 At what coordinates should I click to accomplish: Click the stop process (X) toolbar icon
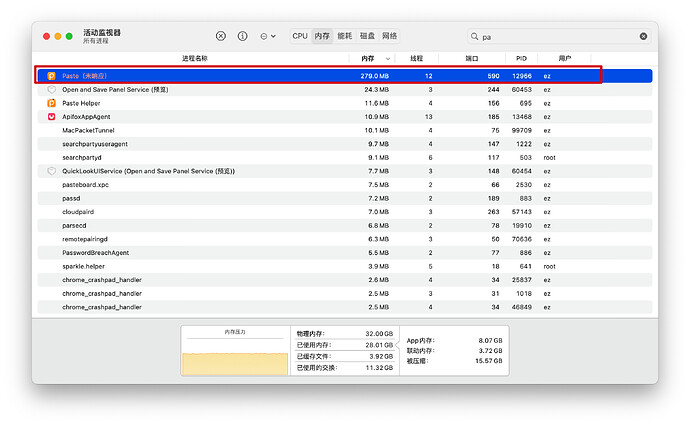pyautogui.click(x=221, y=36)
